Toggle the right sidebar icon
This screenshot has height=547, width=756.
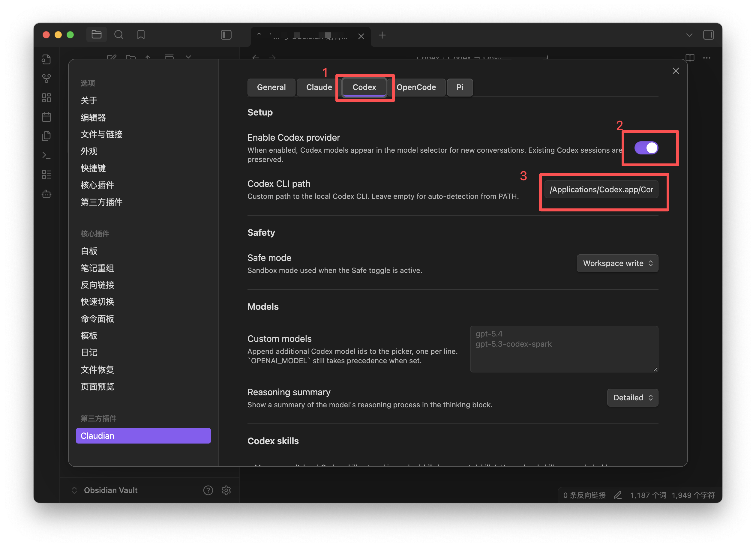click(708, 35)
